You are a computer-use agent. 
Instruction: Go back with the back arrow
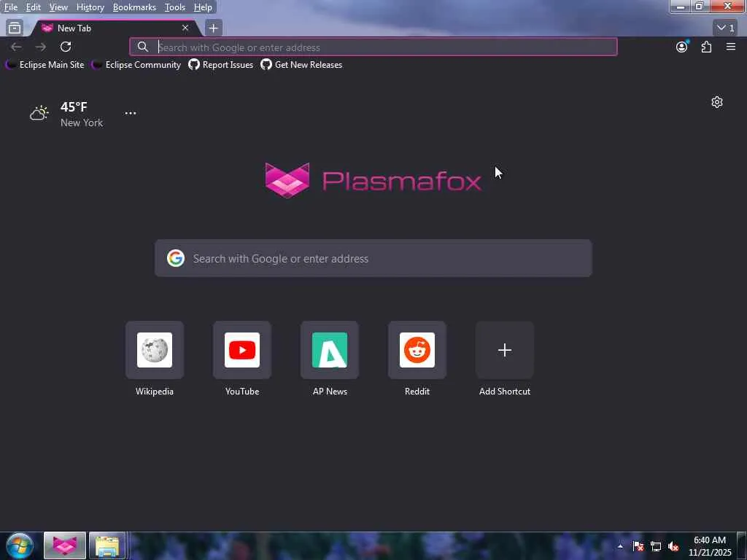pos(16,47)
